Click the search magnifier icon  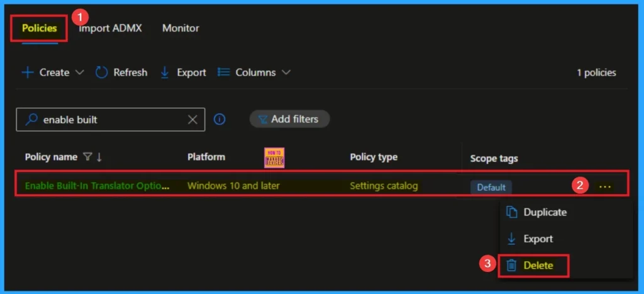[x=31, y=119]
